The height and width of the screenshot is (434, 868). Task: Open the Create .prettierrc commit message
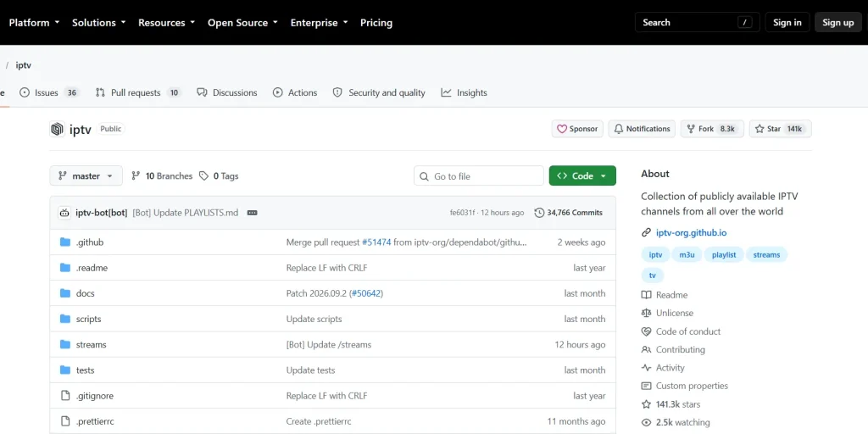tap(319, 421)
